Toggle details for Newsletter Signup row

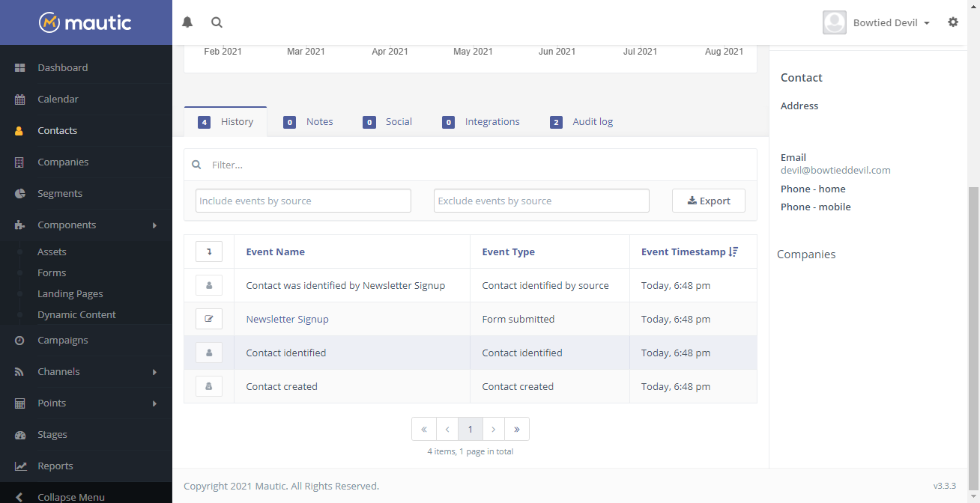pyautogui.click(x=209, y=319)
